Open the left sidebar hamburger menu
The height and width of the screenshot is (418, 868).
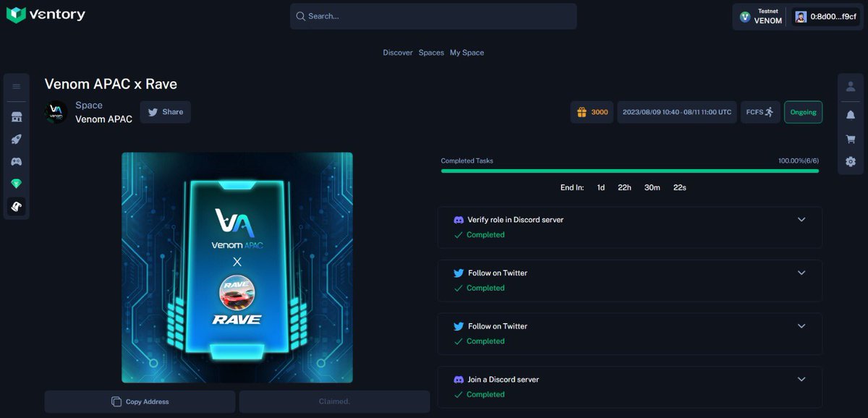[x=16, y=86]
